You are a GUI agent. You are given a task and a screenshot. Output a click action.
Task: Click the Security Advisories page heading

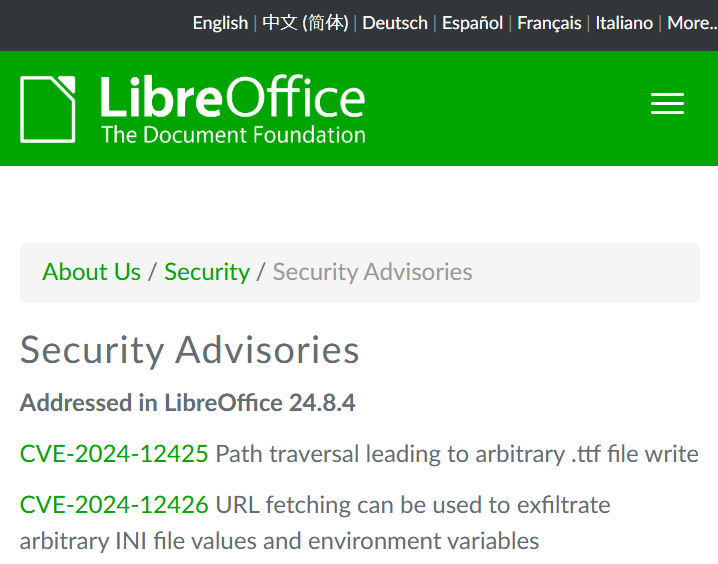point(190,350)
